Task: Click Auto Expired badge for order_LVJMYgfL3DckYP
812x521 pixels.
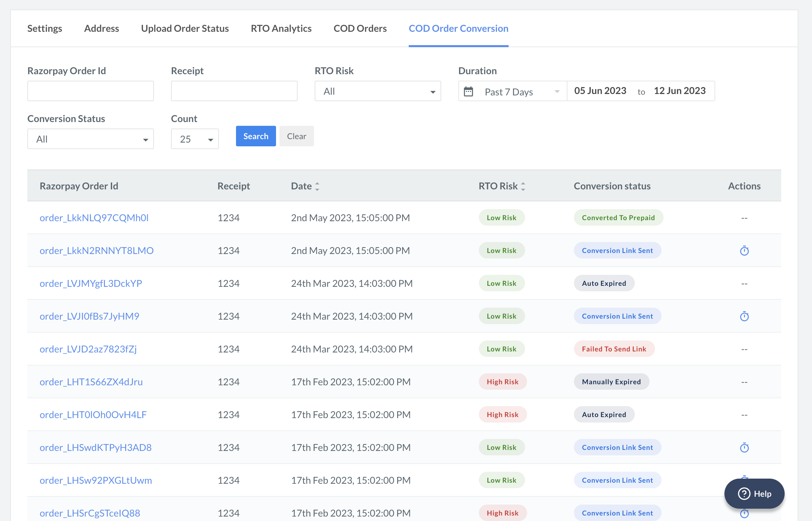Action: [604, 283]
